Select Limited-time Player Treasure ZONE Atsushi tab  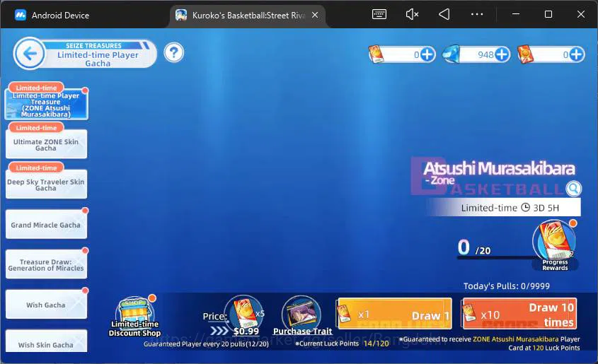pos(46,105)
